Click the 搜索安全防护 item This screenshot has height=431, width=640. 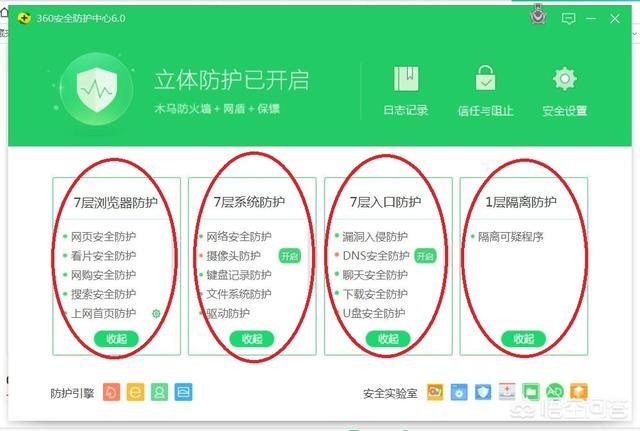pyautogui.click(x=103, y=294)
